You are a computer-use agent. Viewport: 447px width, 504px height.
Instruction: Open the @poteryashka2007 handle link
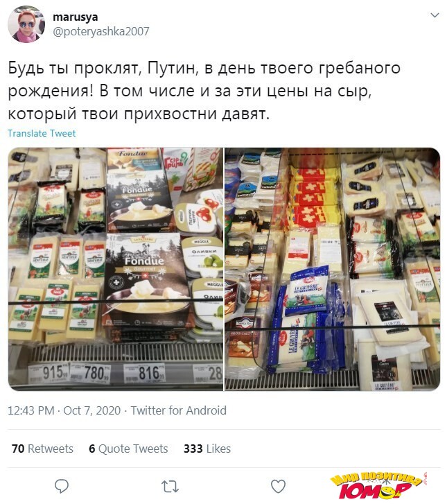pos(101,31)
